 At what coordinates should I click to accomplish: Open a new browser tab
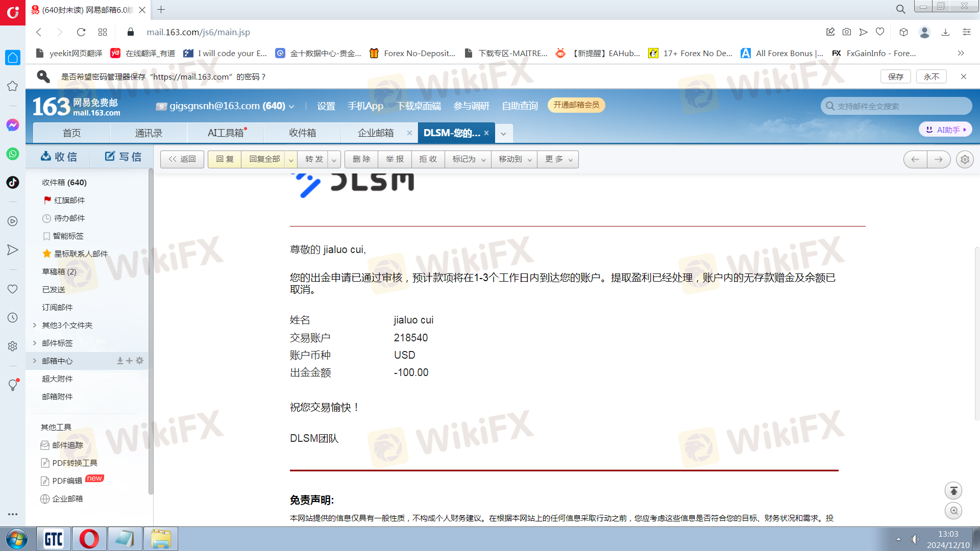tap(161, 10)
